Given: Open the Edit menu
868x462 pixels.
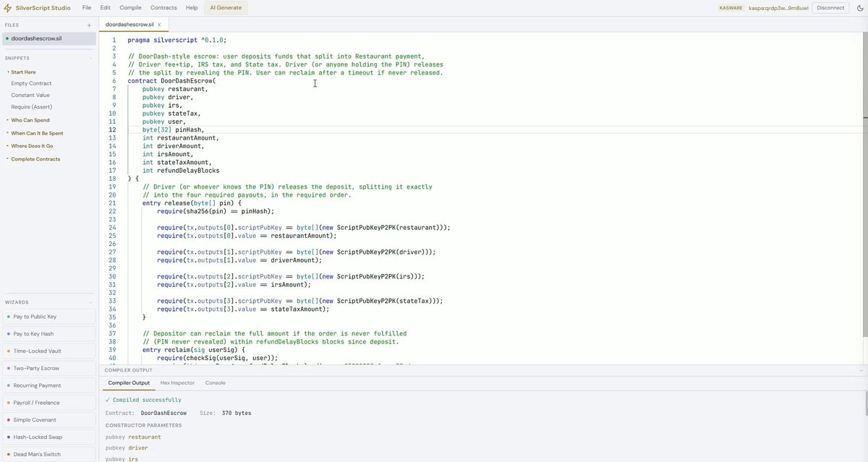Looking at the screenshot, I should pyautogui.click(x=106, y=8).
